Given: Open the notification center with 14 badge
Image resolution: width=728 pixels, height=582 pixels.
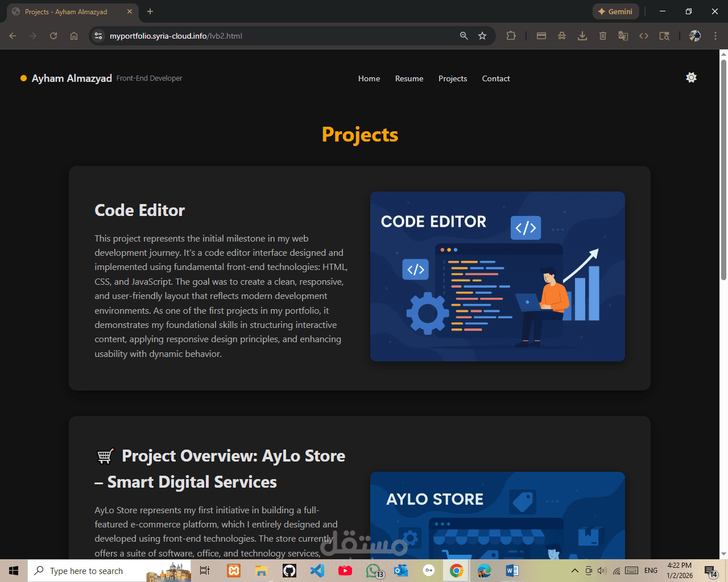Looking at the screenshot, I should tap(711, 571).
